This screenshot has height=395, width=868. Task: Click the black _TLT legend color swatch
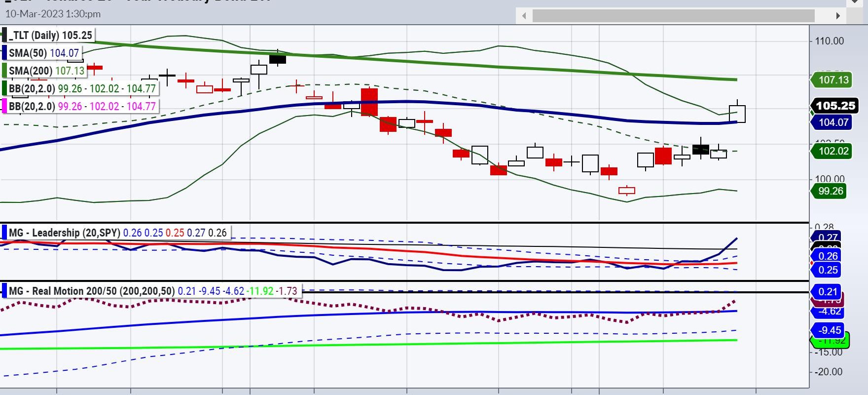[4, 35]
